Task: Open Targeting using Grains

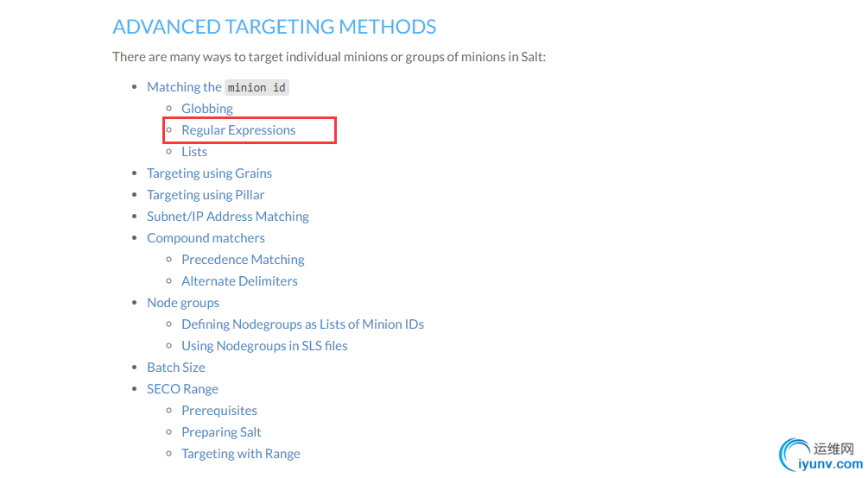Action: [209, 173]
